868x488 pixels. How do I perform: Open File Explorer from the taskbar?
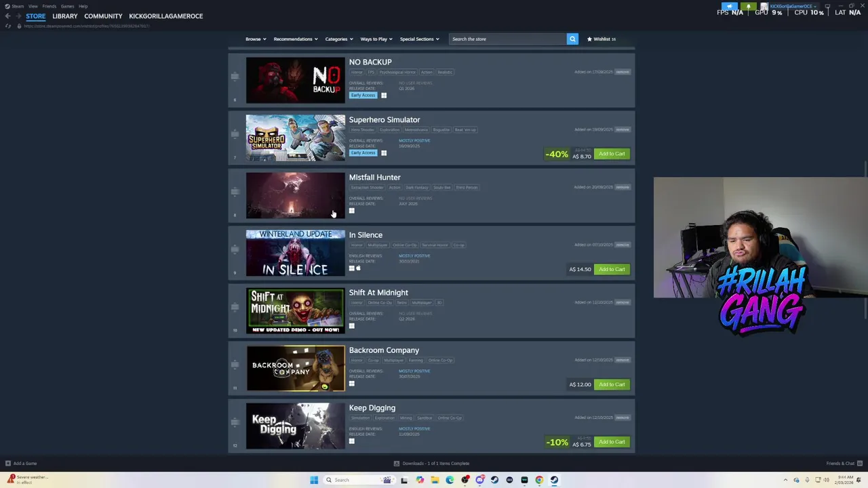point(435,480)
